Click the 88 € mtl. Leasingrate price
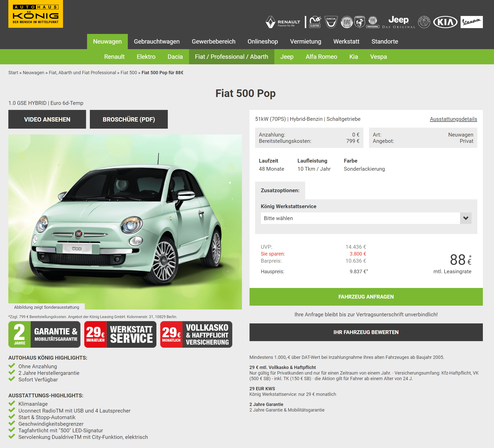 [x=452, y=264]
